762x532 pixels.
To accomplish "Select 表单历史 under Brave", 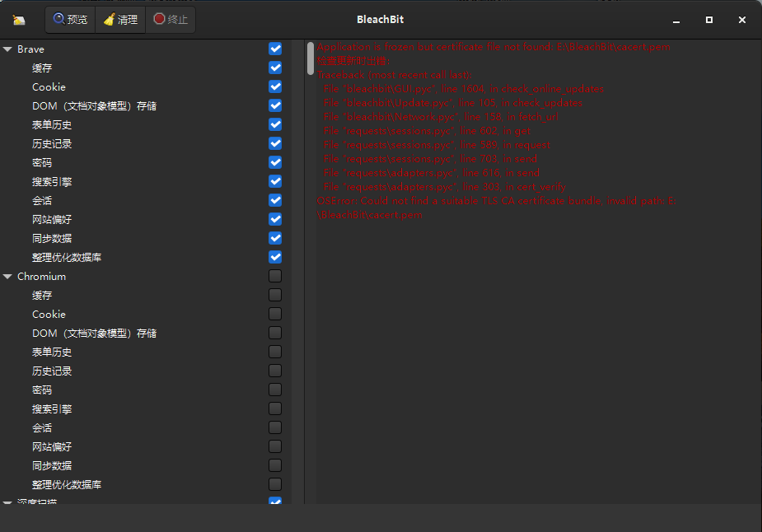I will (x=52, y=125).
